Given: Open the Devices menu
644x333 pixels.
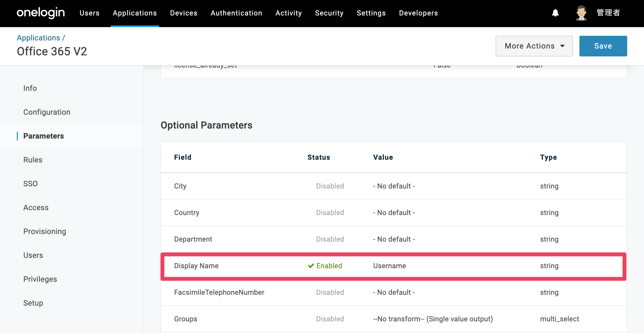Looking at the screenshot, I should pyautogui.click(x=184, y=13).
